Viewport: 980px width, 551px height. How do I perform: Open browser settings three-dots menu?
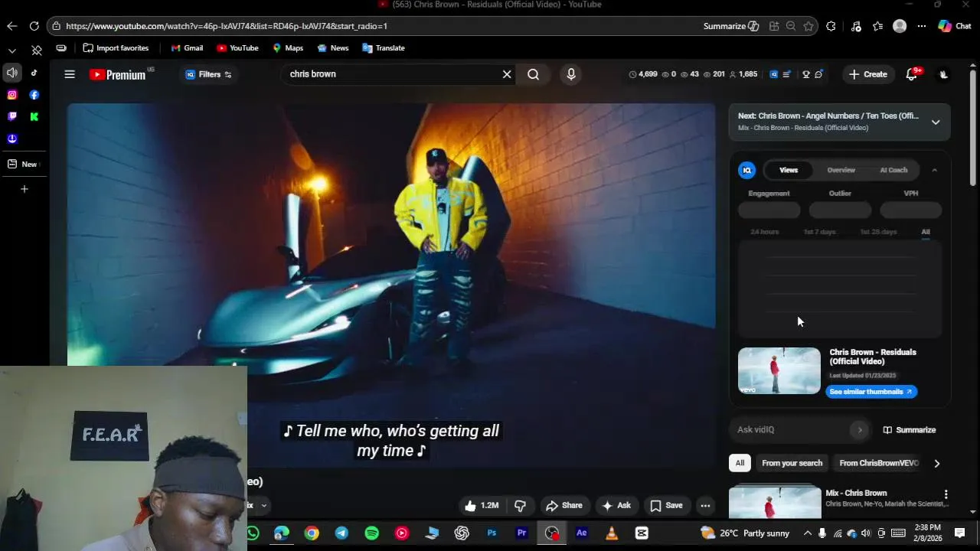[922, 26]
